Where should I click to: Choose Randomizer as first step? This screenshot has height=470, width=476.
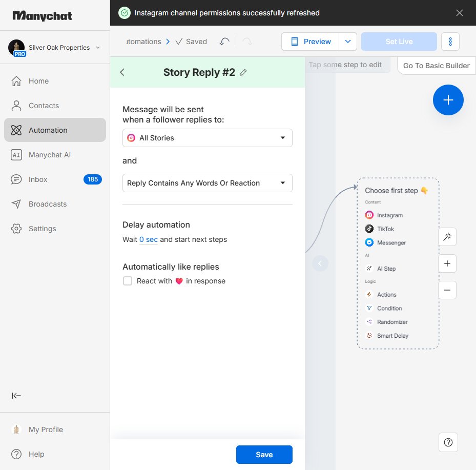(386, 322)
